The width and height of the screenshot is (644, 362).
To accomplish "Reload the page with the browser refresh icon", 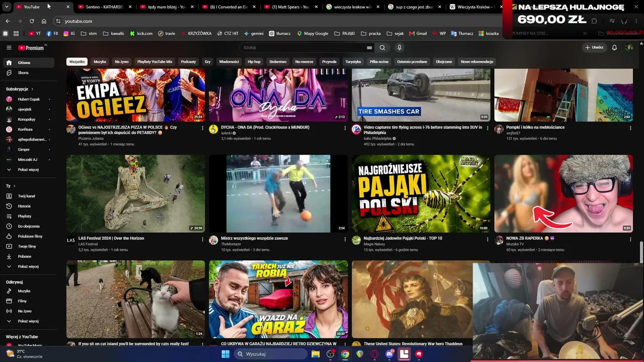I will [x=32, y=21].
